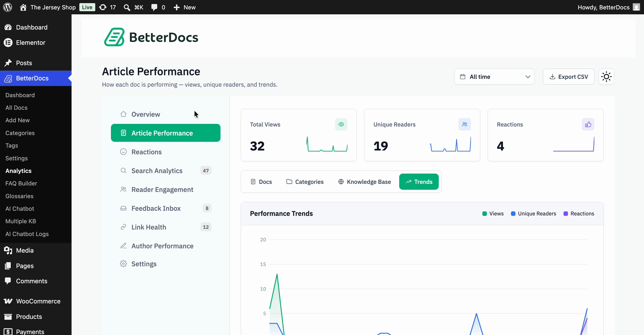Click the Total Views sparkline chart

pyautogui.click(x=327, y=144)
